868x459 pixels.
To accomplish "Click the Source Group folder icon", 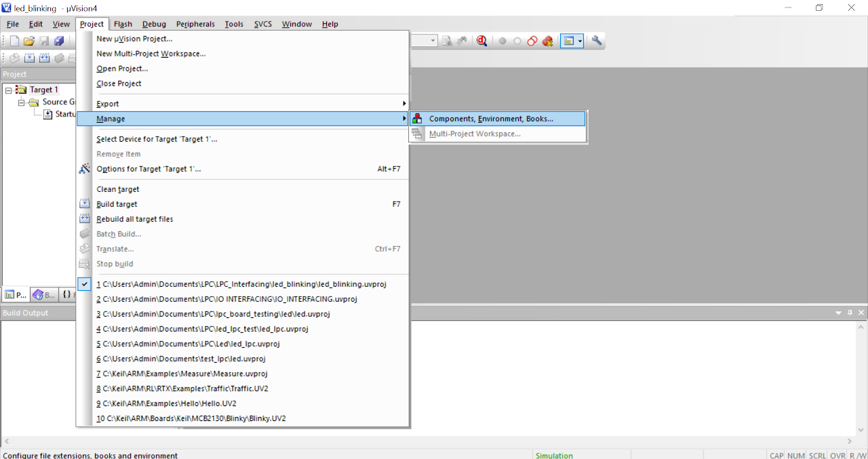I will click(x=34, y=102).
